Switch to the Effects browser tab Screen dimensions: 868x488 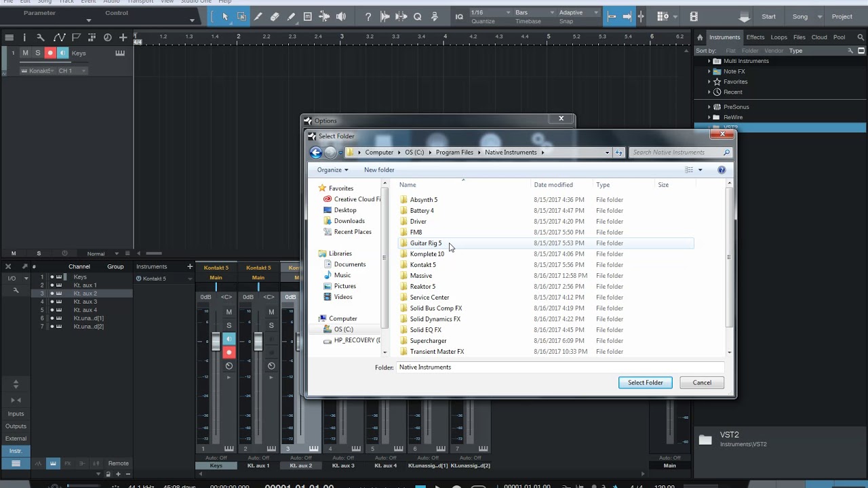coord(755,37)
